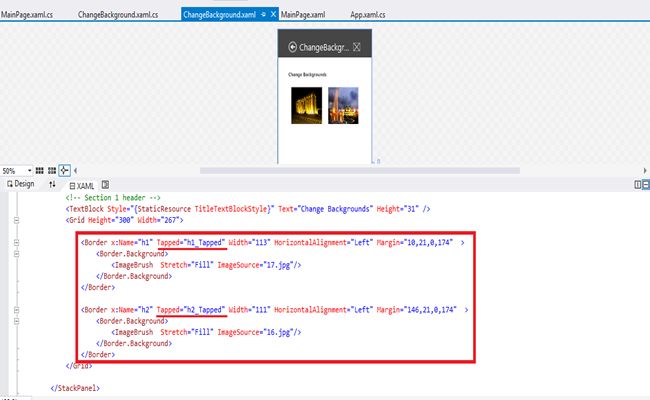
Task: Collapse the pane using icon beside XAML
Action: click(x=105, y=185)
